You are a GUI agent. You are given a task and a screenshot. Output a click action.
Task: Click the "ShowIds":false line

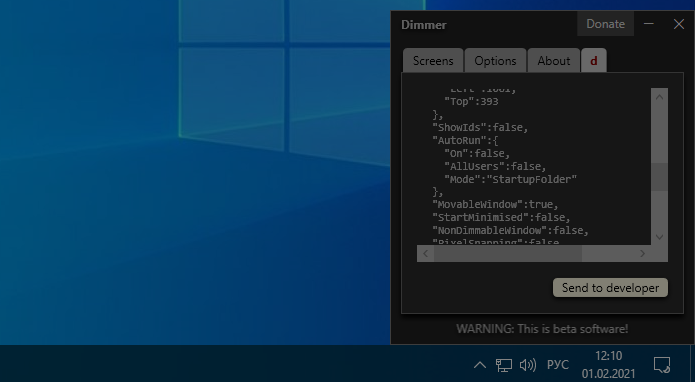pos(480,128)
